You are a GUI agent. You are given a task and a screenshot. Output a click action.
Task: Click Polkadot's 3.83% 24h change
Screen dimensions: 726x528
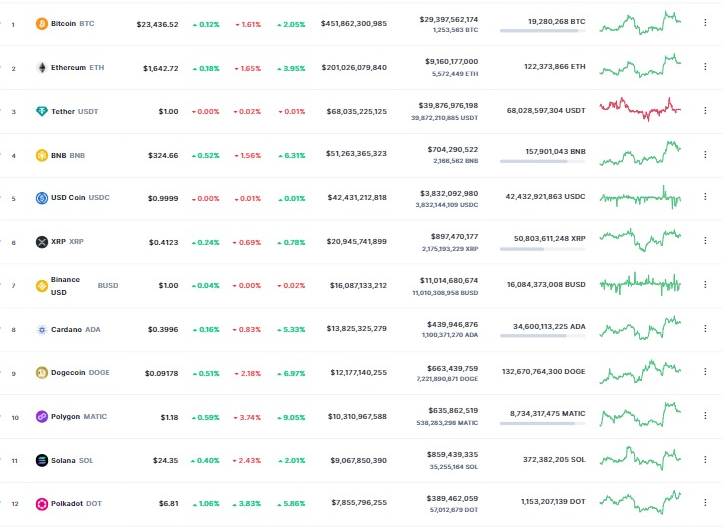[x=247, y=504]
